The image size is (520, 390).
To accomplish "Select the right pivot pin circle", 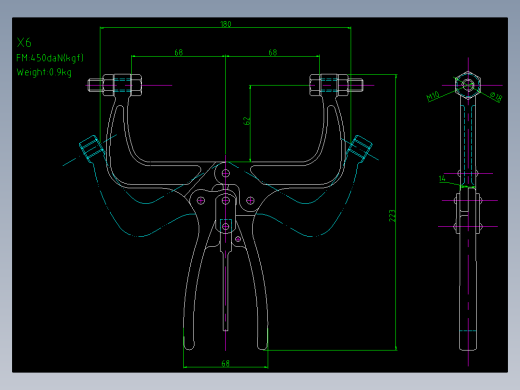I will 250,200.
